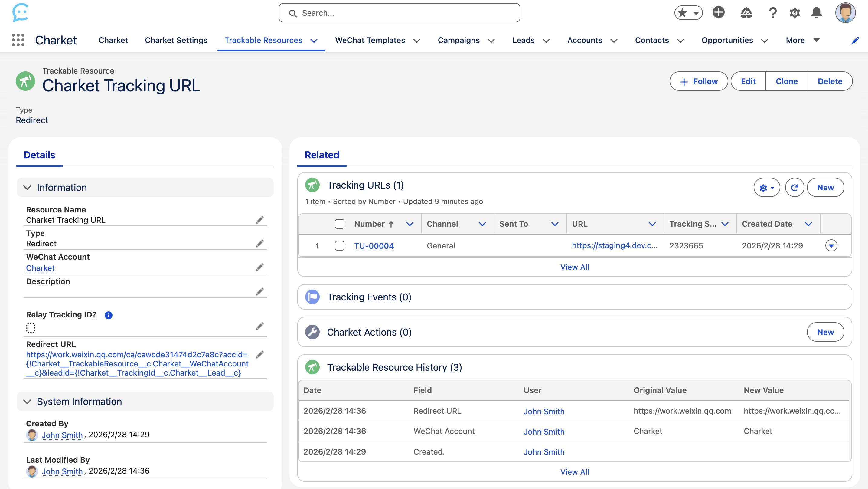Click Relay Tracking ID info icon

108,315
